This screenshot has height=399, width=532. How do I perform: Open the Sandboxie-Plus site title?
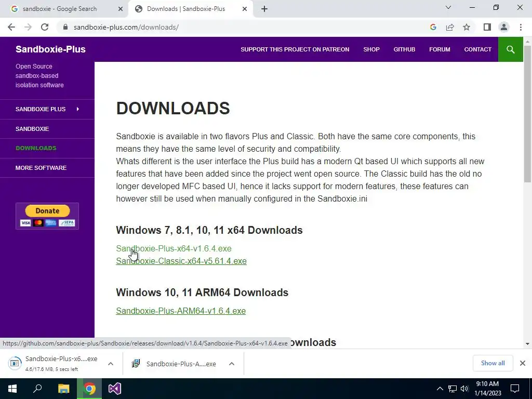(50, 49)
